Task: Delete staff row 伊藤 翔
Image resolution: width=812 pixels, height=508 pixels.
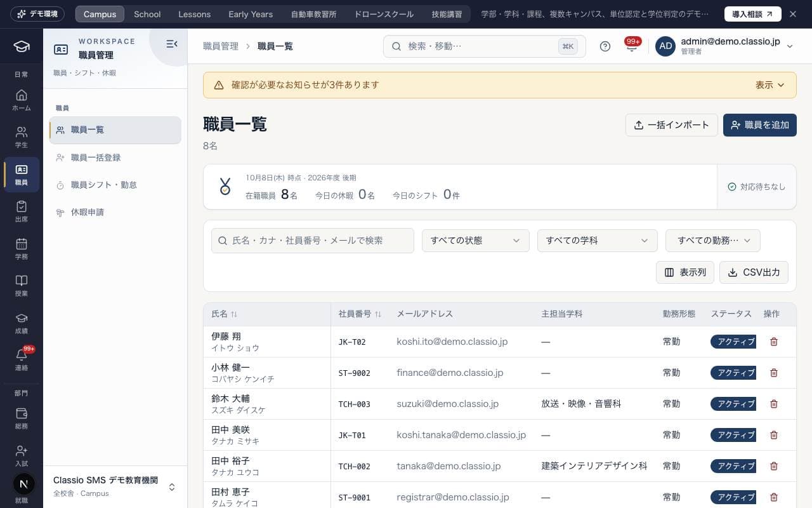Action: (774, 342)
